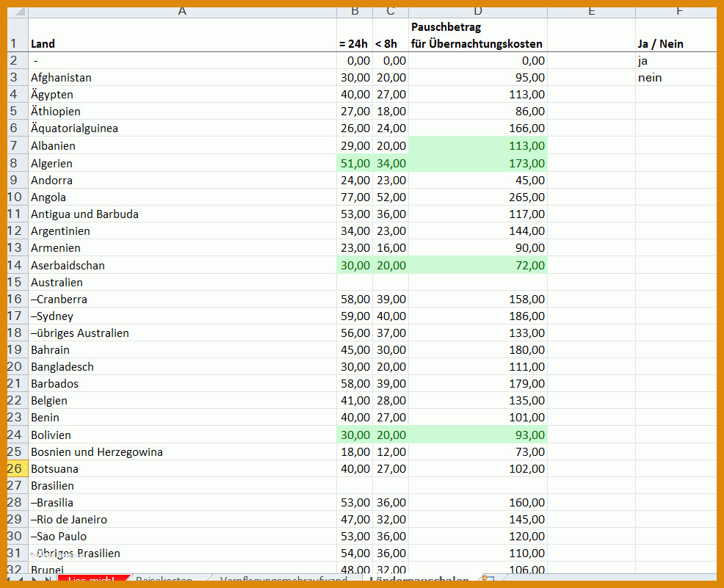Screen dimensions: 724x588
Task: Select column D header
Action: pos(478,12)
